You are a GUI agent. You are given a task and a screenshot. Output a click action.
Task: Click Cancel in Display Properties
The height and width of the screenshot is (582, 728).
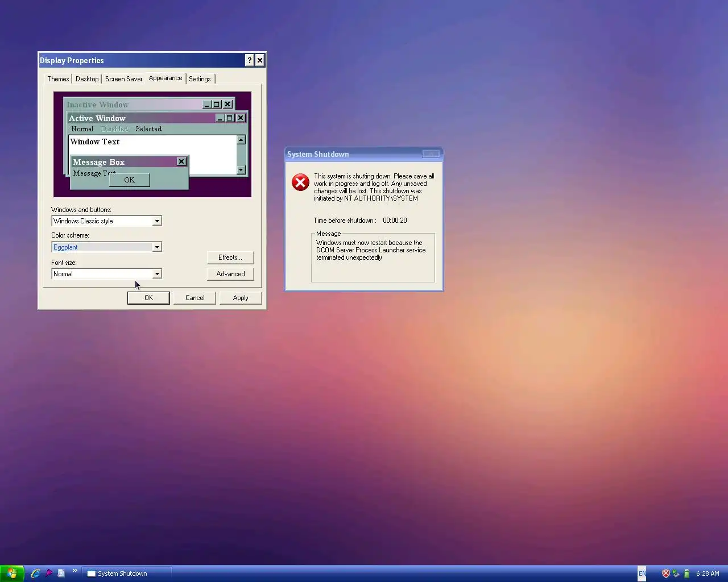click(195, 298)
